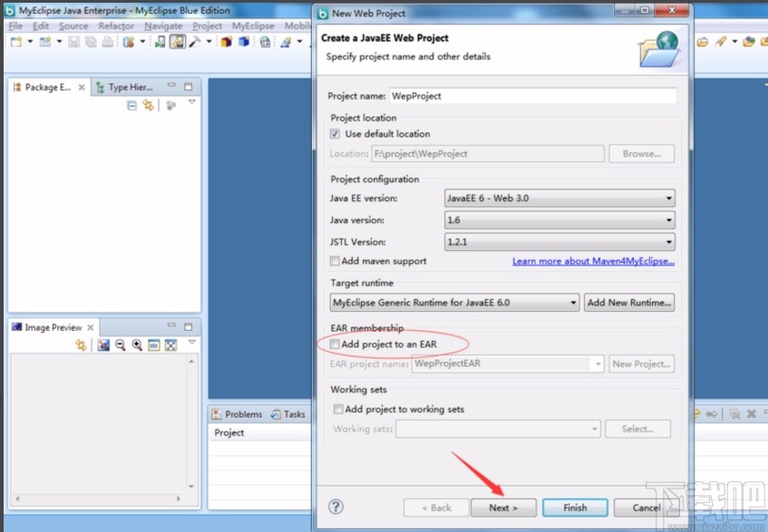Click the Next button
Viewport: 768px width, 532px height.
[x=503, y=508]
